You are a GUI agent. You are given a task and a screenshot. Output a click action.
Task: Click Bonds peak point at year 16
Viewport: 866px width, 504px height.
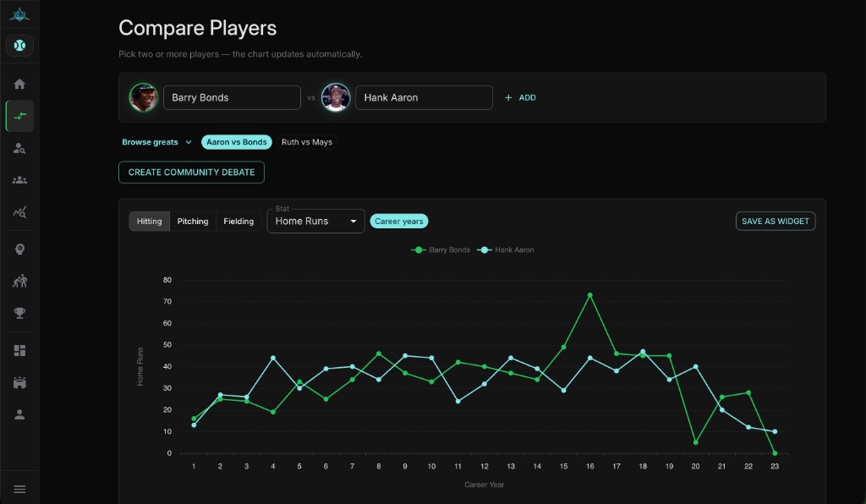coord(589,295)
